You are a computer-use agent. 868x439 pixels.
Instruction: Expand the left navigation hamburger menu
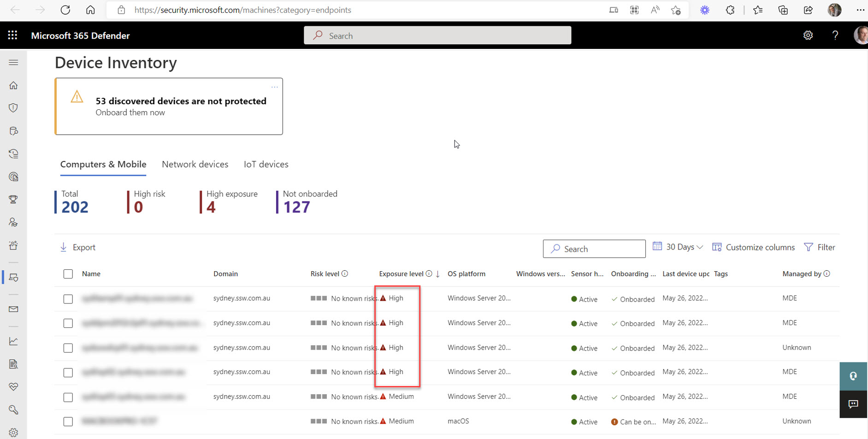click(x=13, y=62)
